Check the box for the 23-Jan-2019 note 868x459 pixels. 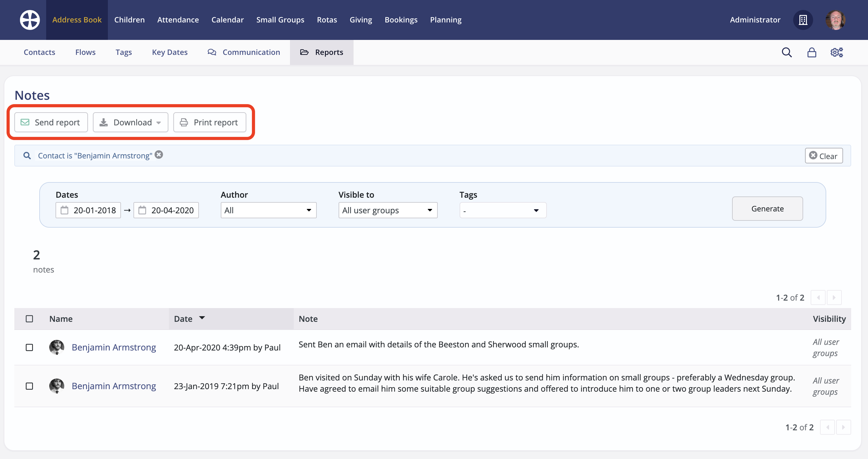(29, 386)
